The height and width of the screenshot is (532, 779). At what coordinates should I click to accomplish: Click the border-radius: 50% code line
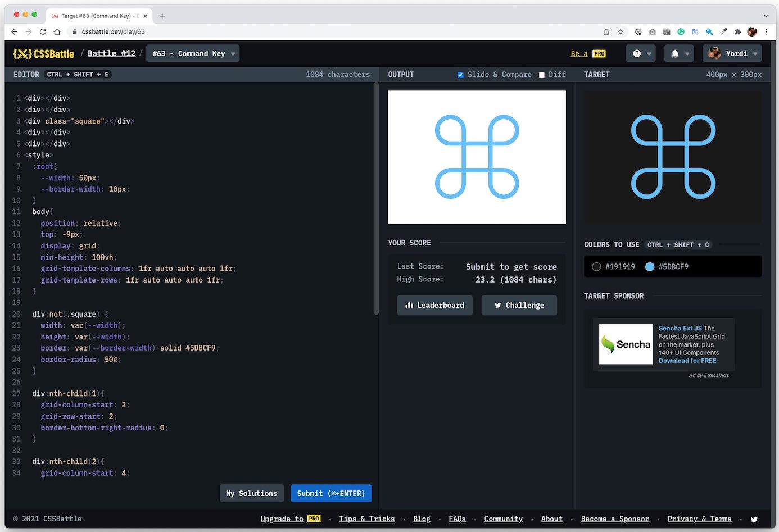point(81,360)
